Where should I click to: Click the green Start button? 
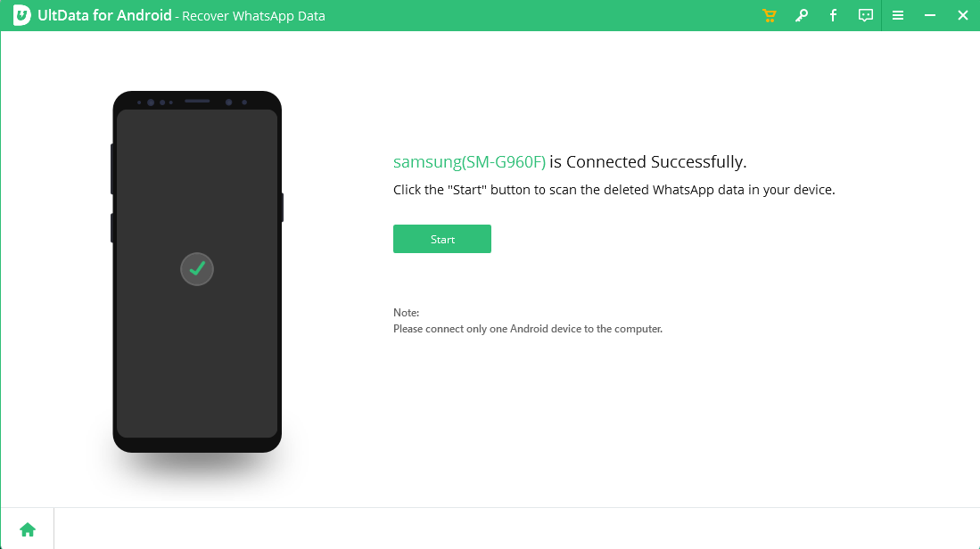pos(442,239)
